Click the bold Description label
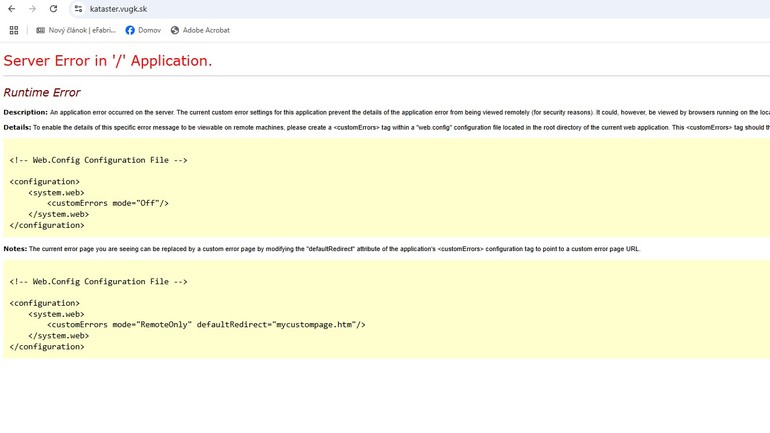Viewport: 770px width, 433px height. pyautogui.click(x=25, y=113)
